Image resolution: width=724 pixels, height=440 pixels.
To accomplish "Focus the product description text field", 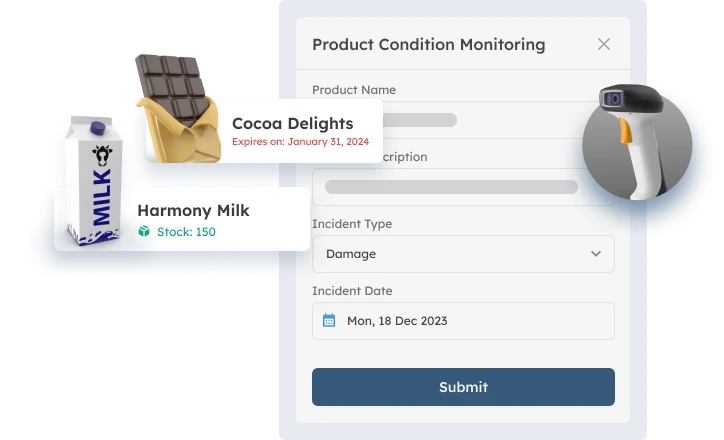I will point(462,187).
